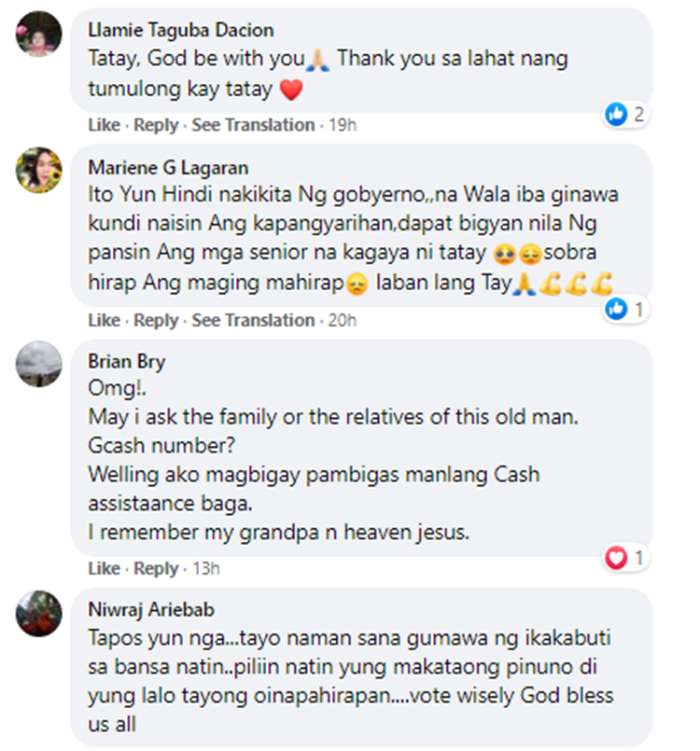Click the 19h timestamp on Llamie's comment
Screen dimensions: 700x751
(x=343, y=125)
